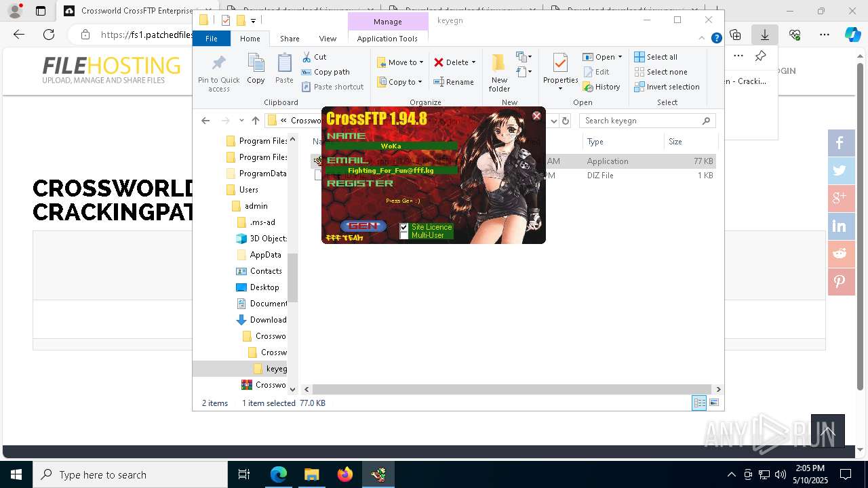Open the New item dropdown icon
This screenshot has width=868, height=488.
pyautogui.click(x=524, y=57)
